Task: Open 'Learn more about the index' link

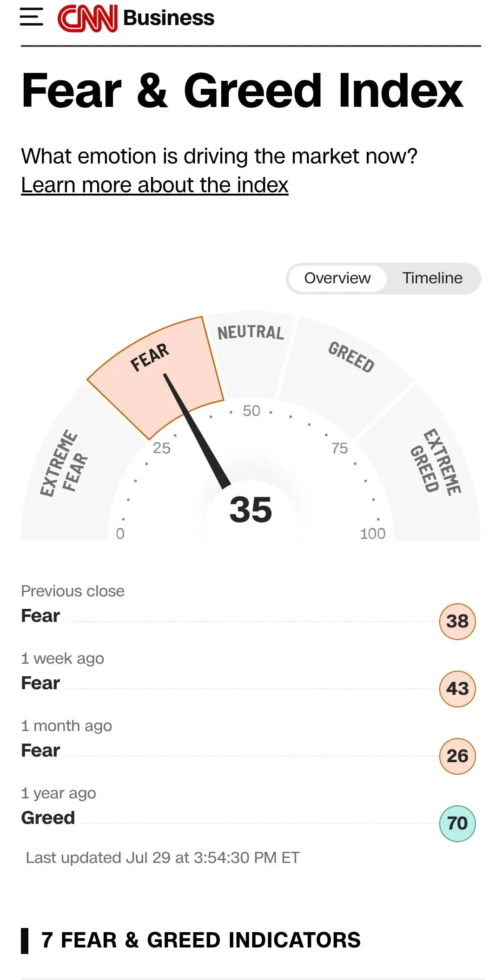Action: click(155, 185)
